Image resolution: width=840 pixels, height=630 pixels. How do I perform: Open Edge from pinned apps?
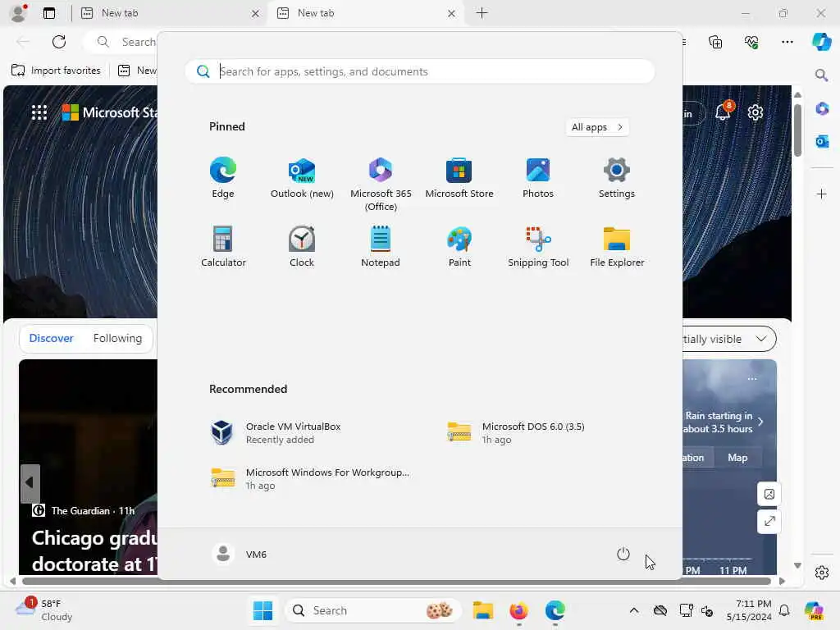click(x=223, y=178)
